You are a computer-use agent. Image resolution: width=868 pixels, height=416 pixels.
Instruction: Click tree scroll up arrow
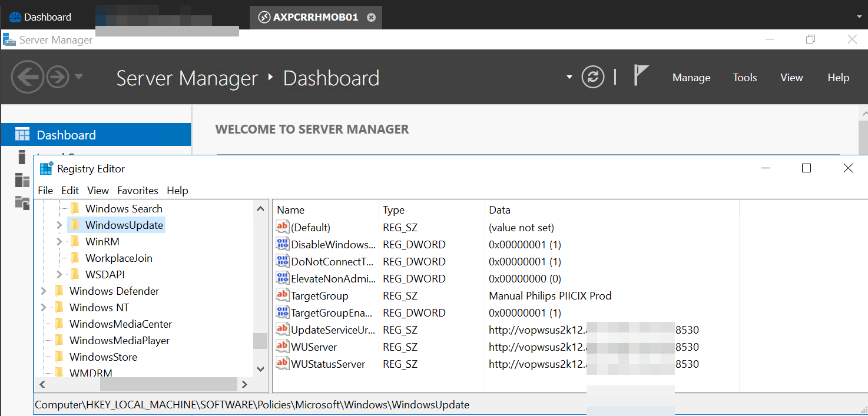click(x=261, y=208)
